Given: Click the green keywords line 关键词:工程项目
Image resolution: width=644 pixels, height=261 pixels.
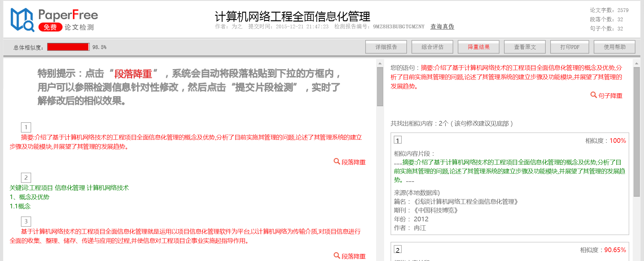Looking at the screenshot, I should pos(69,188).
